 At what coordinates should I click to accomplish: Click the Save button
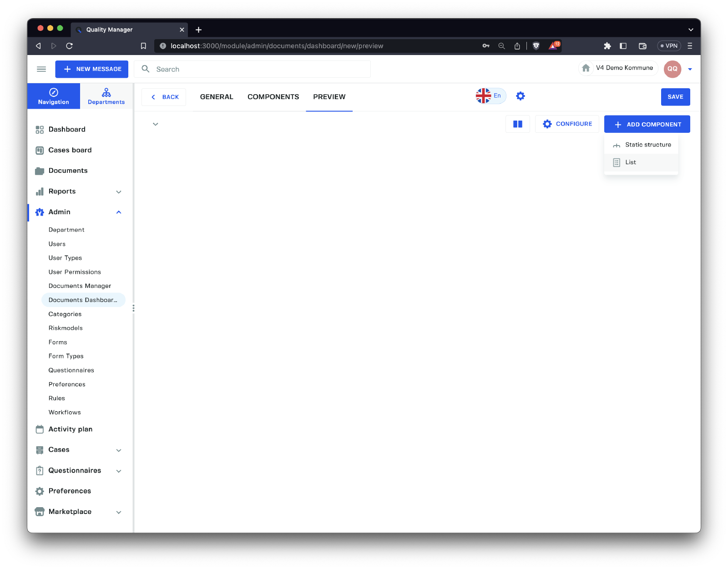pos(675,97)
